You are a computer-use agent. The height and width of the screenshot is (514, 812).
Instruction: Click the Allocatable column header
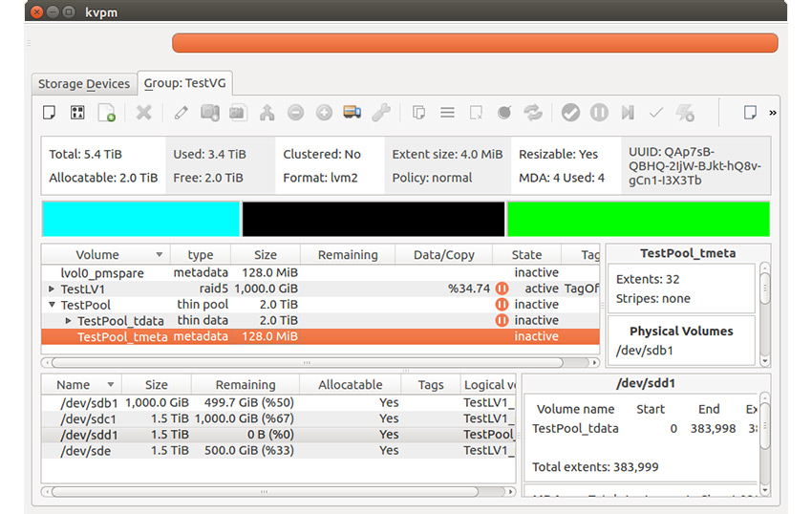(x=350, y=385)
